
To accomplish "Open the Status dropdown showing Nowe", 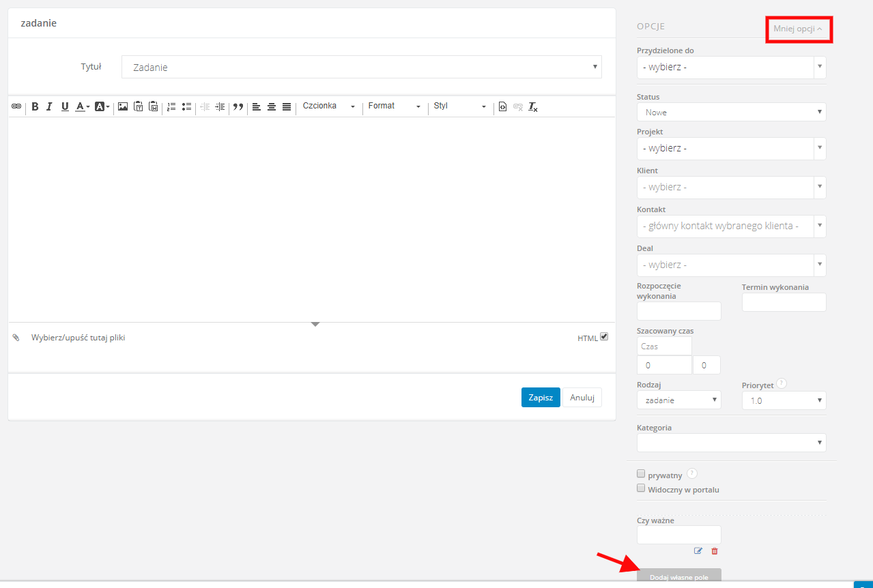I will 730,112.
